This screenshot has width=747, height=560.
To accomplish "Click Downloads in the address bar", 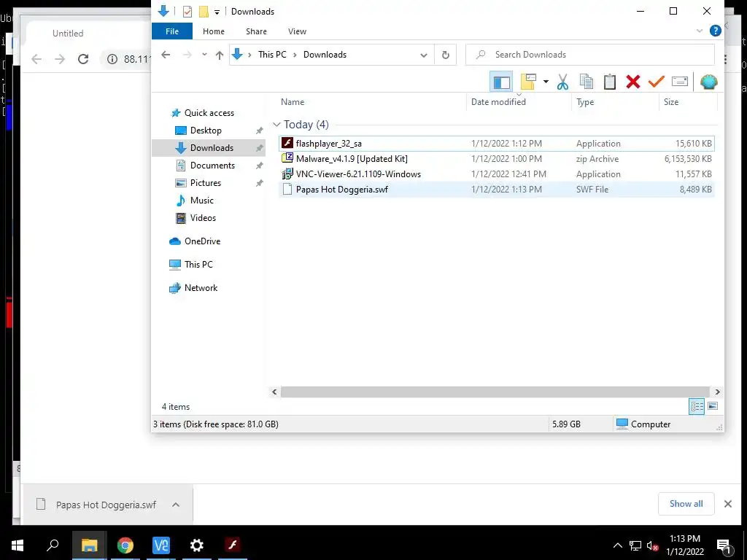I will (325, 55).
